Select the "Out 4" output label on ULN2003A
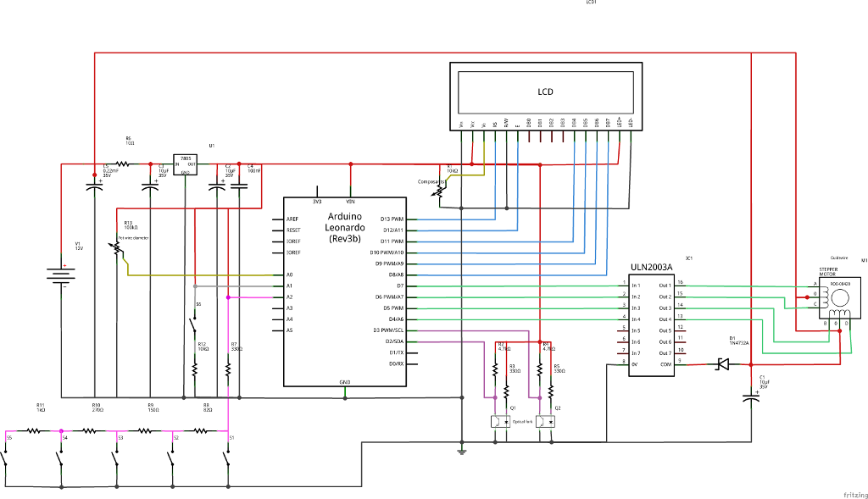 (665, 319)
